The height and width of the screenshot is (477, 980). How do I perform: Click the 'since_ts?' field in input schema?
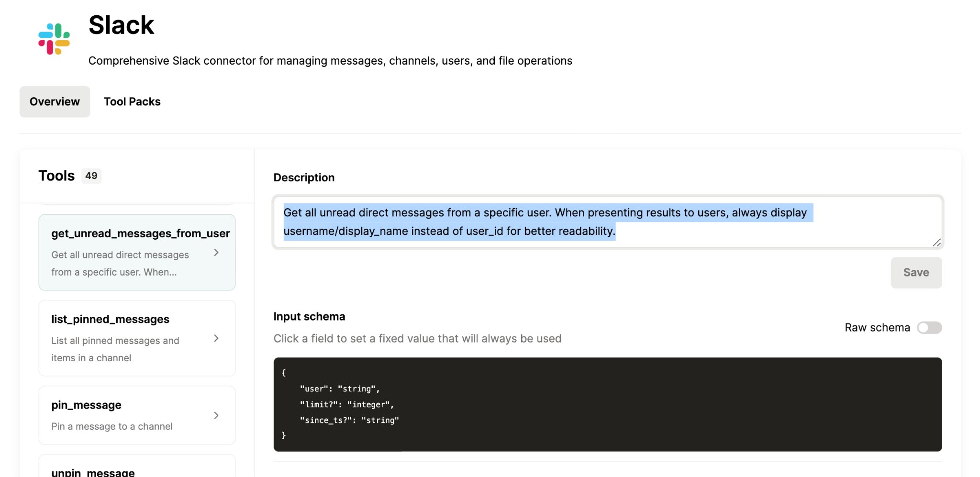(325, 420)
